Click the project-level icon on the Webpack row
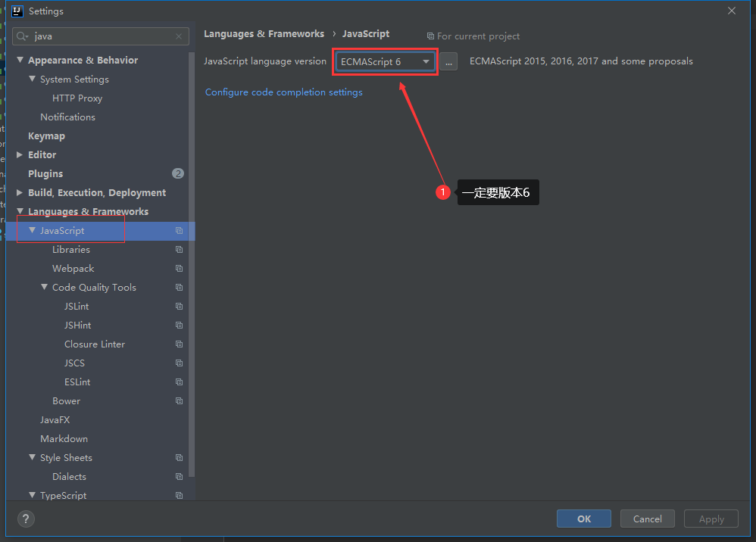The image size is (756, 542). click(x=179, y=268)
